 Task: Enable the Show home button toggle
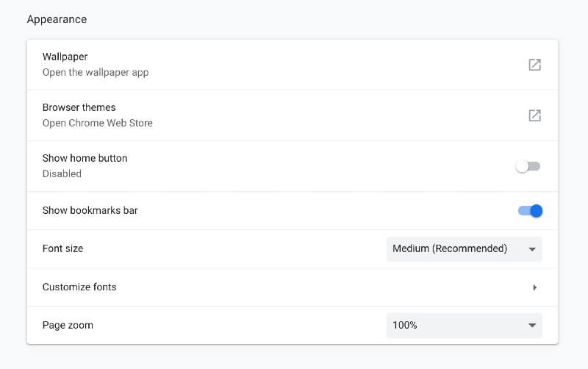point(528,167)
